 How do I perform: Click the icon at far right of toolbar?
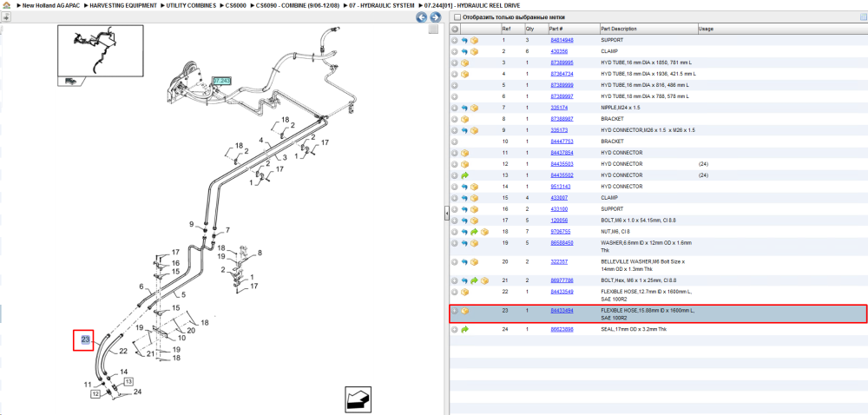point(864,17)
